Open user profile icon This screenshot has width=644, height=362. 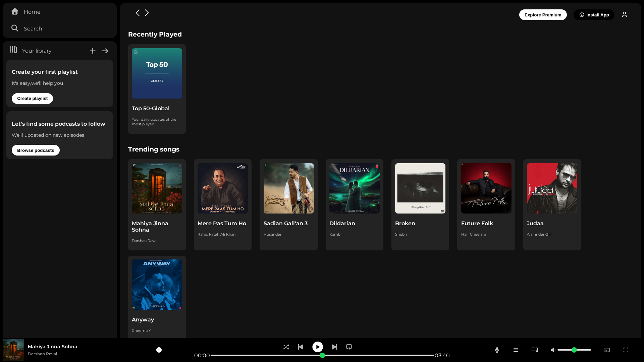(x=625, y=15)
